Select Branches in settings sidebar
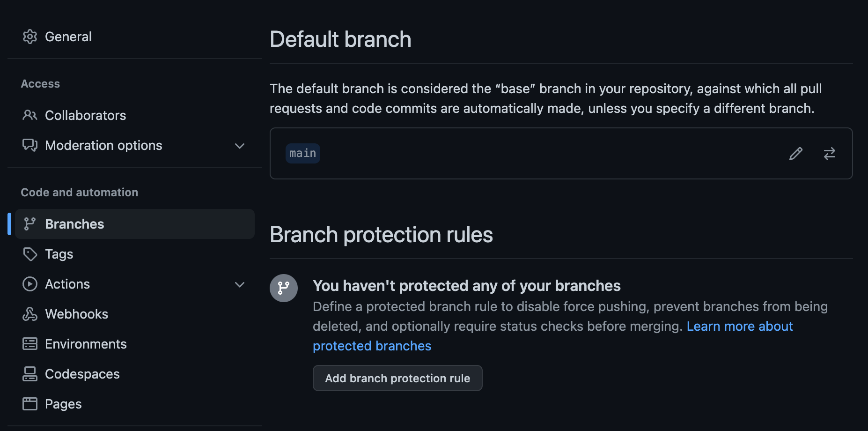The width and height of the screenshot is (868, 431). click(x=135, y=224)
